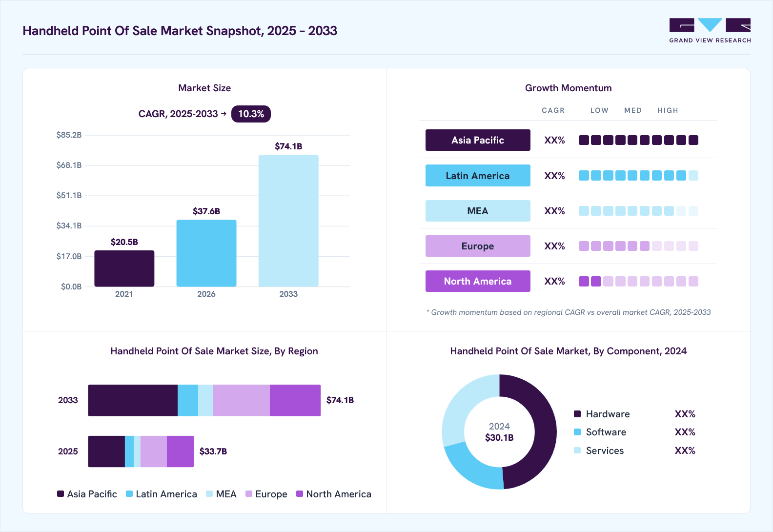Viewport: 773px width, 532px height.
Task: Click the Grand View Research logo
Action: (710, 31)
